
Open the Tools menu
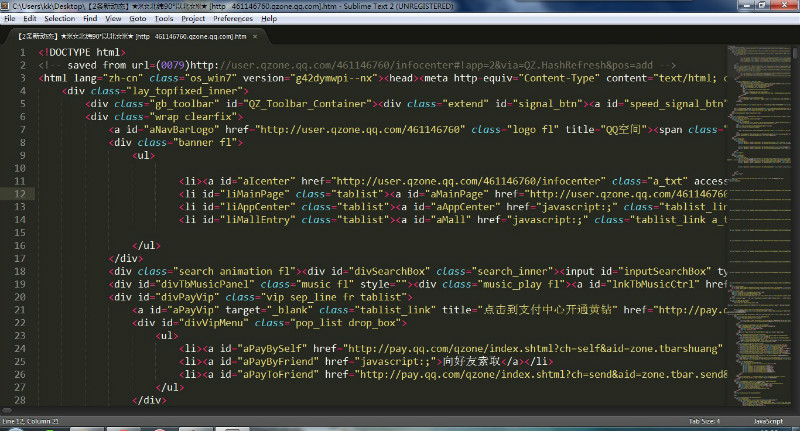click(x=163, y=18)
